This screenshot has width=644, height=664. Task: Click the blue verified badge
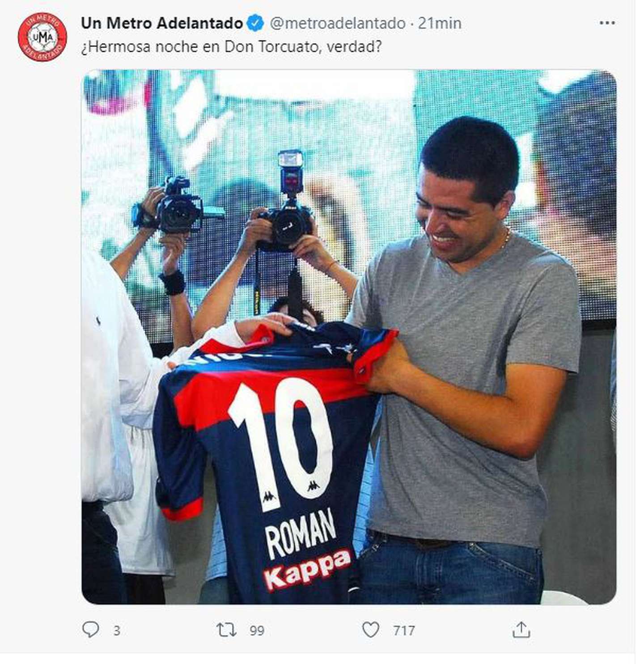[255, 23]
